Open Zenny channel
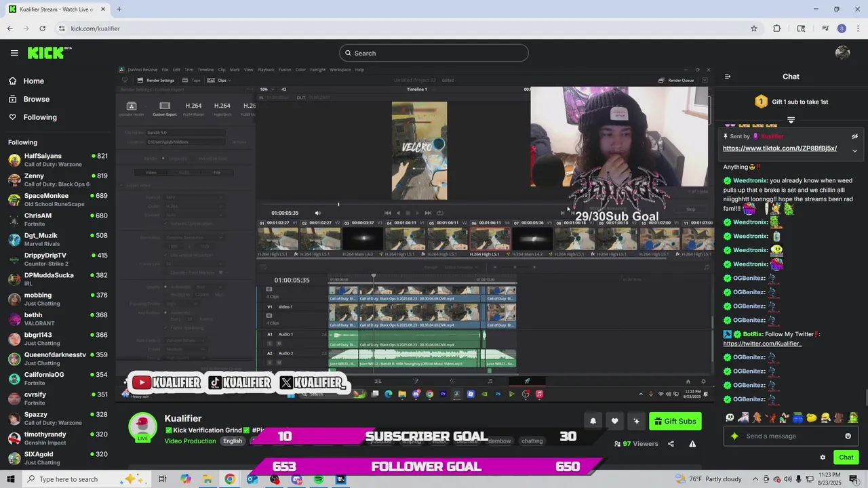The width and height of the screenshot is (868, 488). pyautogui.click(x=58, y=180)
